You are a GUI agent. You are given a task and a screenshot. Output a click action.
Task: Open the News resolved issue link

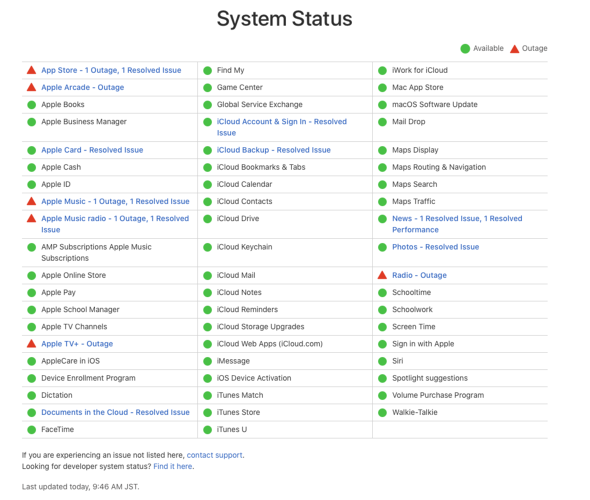click(457, 224)
